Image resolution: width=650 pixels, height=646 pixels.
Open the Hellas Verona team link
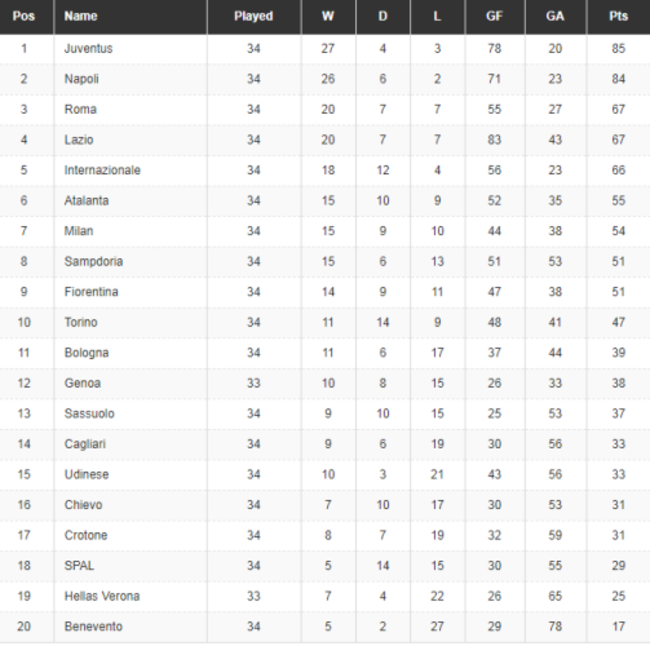101,596
